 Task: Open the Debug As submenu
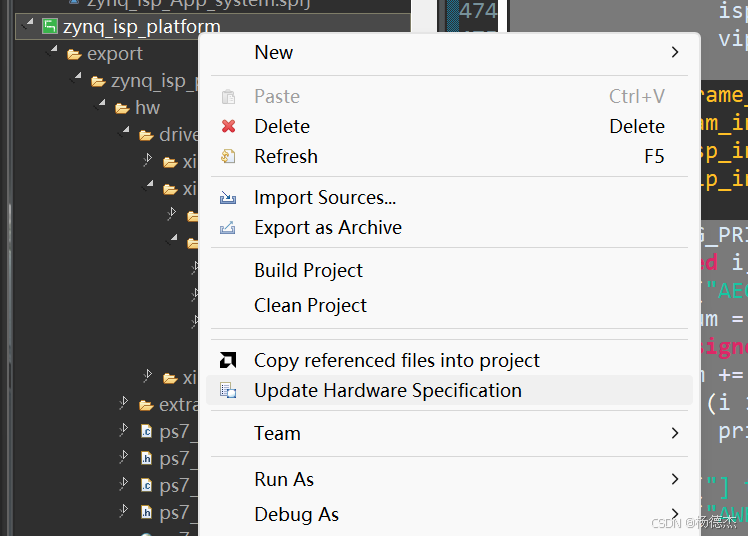point(674,514)
